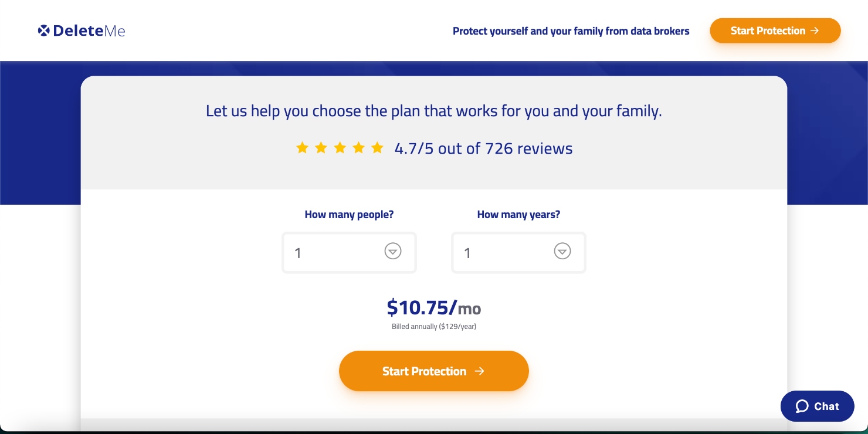The image size is (868, 434).
Task: Open the Chat widget
Action: [817, 406]
